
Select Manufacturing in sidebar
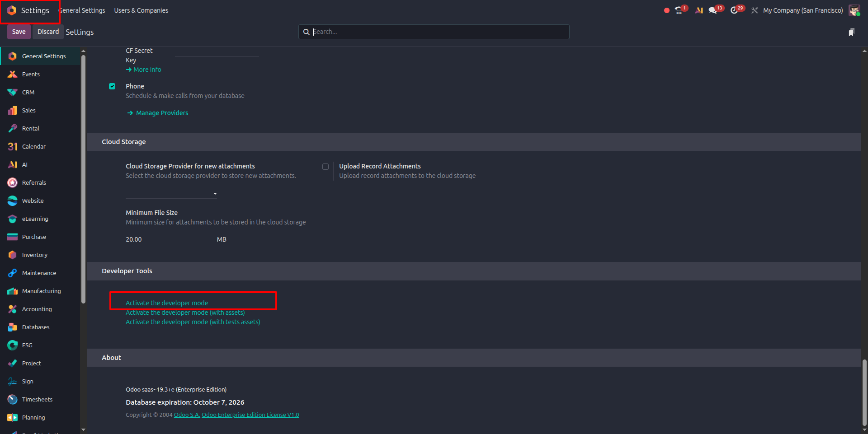pos(40,291)
